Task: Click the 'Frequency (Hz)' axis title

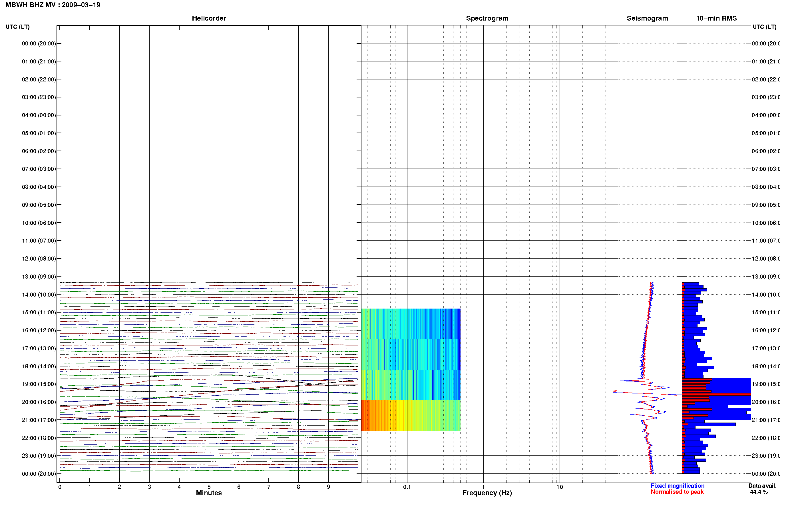Action: point(487,493)
